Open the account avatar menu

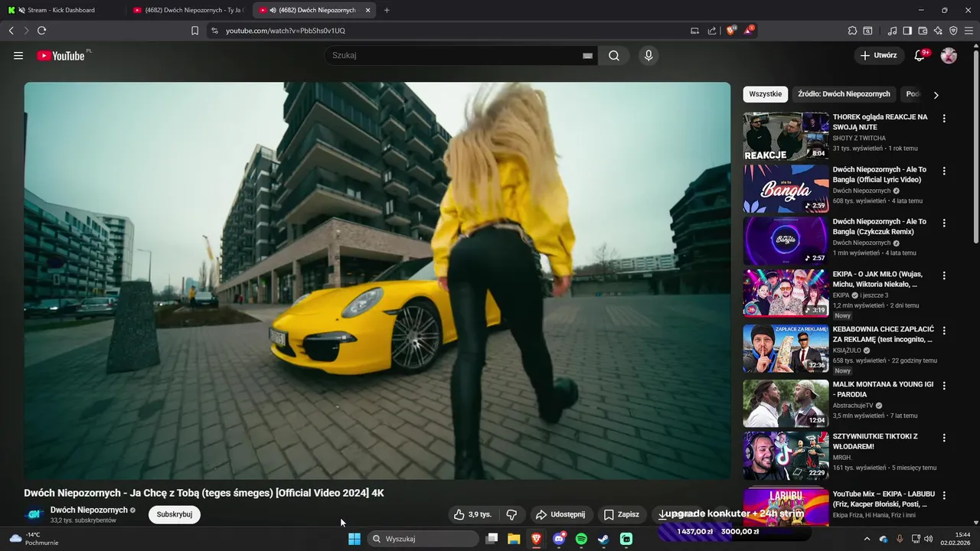coord(949,56)
